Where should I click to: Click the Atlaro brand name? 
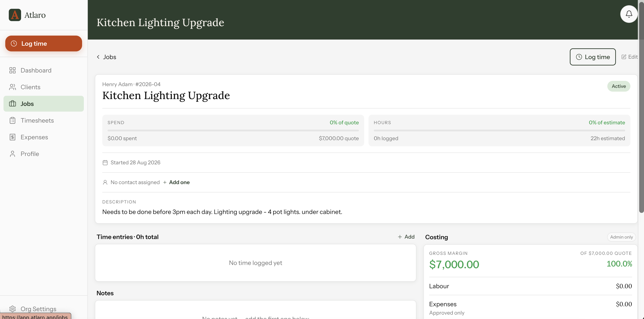[x=35, y=15]
